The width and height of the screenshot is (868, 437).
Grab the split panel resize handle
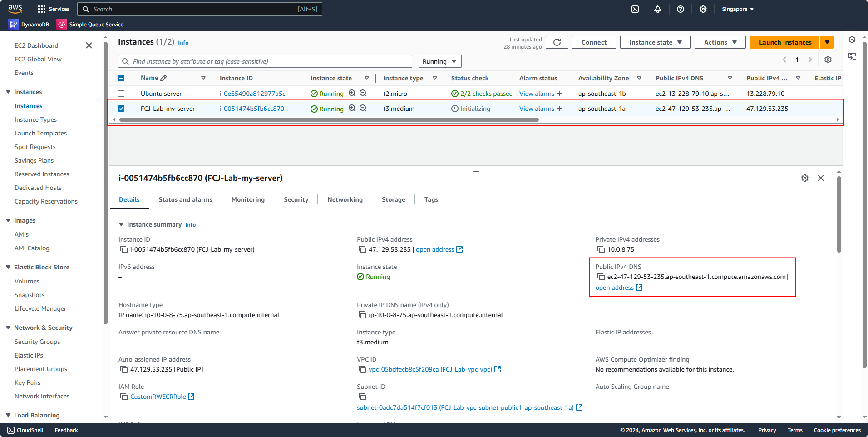[476, 170]
